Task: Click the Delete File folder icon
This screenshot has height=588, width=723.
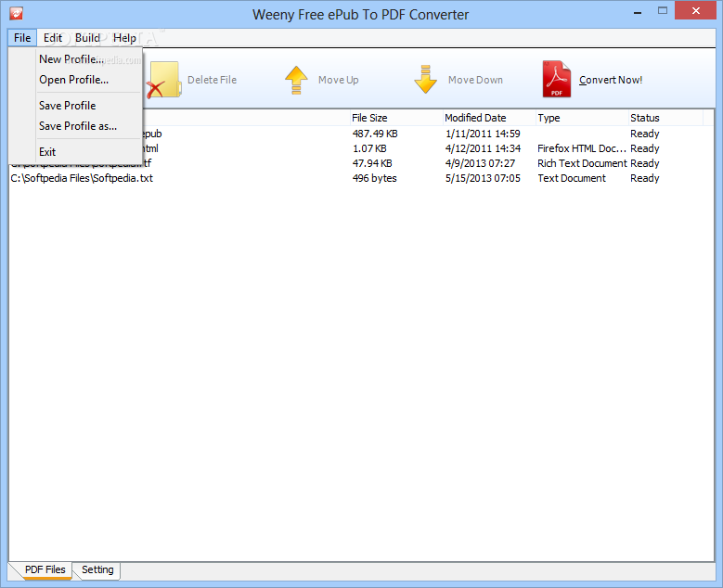Action: click(163, 80)
